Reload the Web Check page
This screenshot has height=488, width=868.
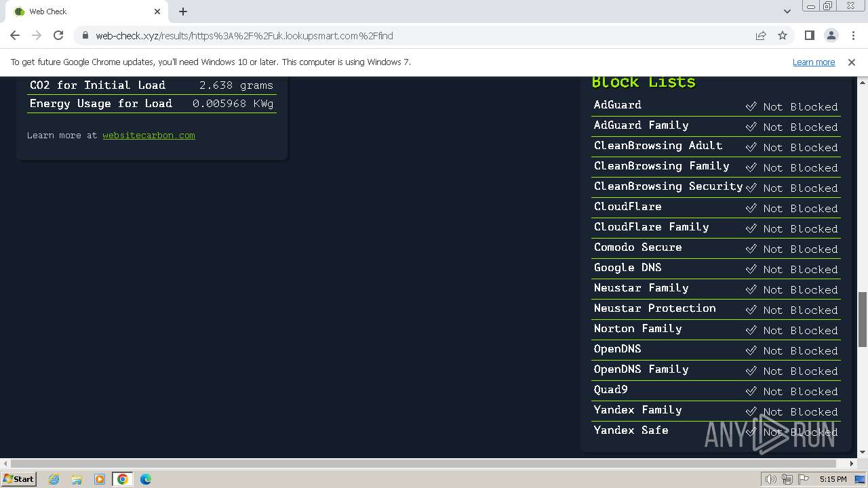[x=58, y=36]
